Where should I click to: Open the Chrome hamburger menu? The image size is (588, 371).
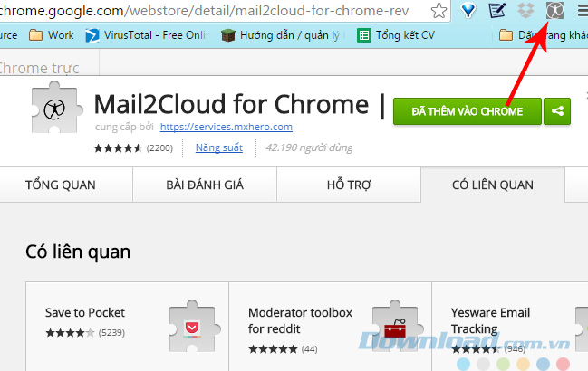click(581, 11)
